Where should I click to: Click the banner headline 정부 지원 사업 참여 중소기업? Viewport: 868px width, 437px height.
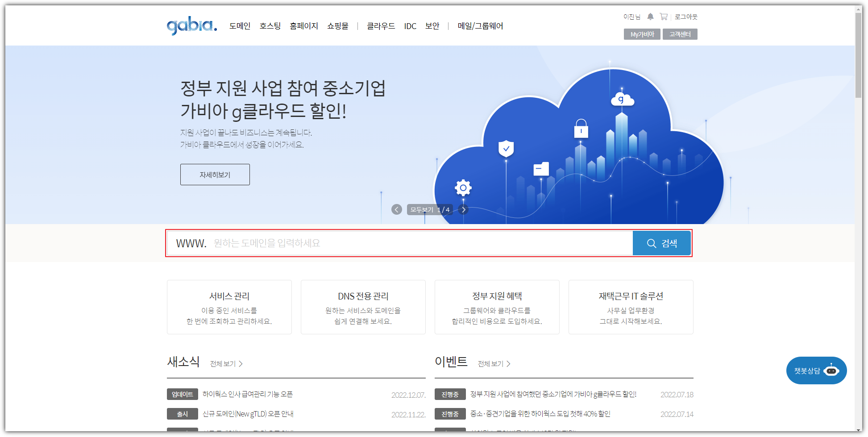(283, 88)
